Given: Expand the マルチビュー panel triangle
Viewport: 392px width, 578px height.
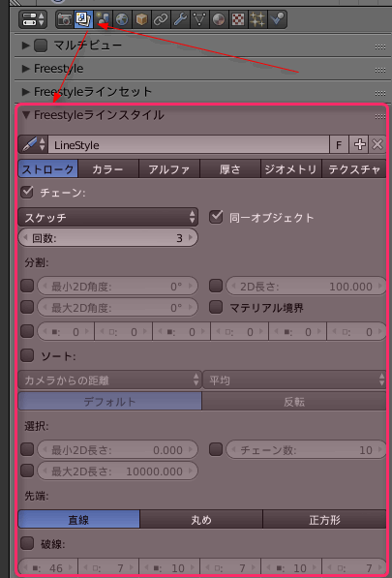Looking at the screenshot, I should 25,46.
